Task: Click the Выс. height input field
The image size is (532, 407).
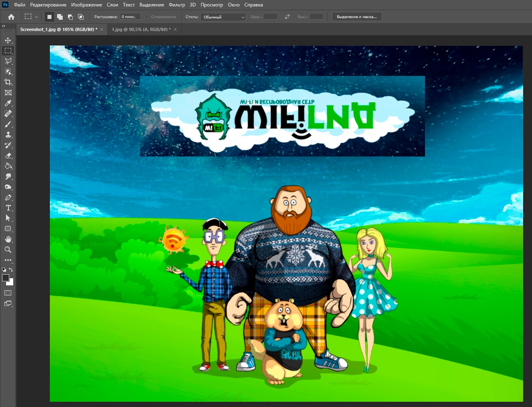Action: point(316,17)
